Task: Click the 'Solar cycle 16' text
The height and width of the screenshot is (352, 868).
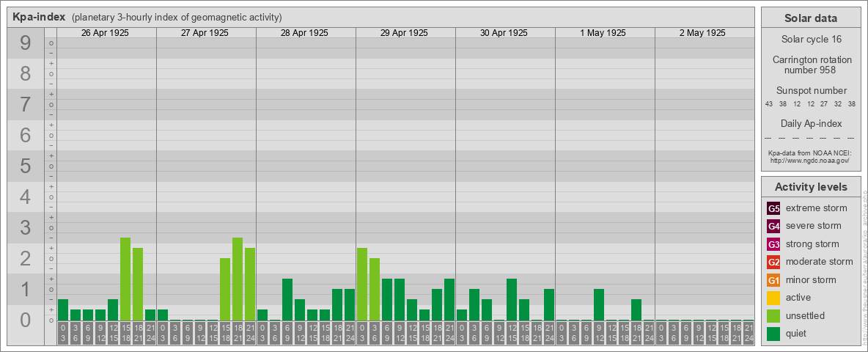Action: [810, 40]
